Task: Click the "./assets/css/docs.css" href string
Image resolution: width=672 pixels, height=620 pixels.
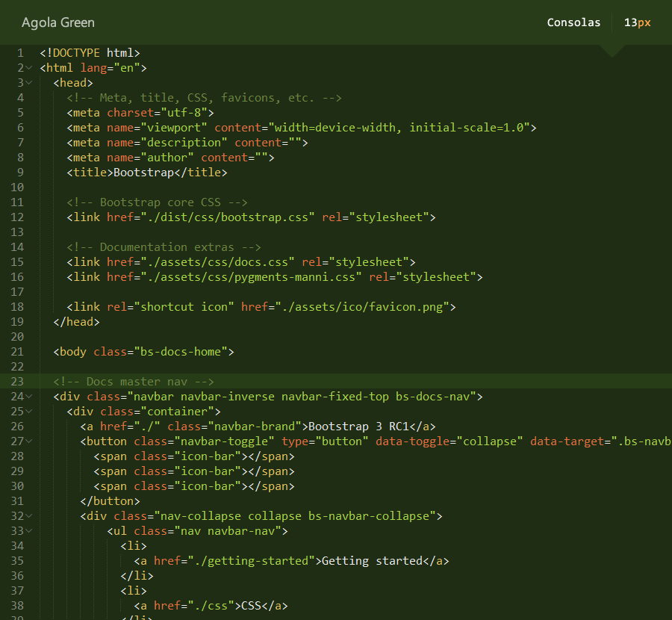Action: click(x=218, y=262)
